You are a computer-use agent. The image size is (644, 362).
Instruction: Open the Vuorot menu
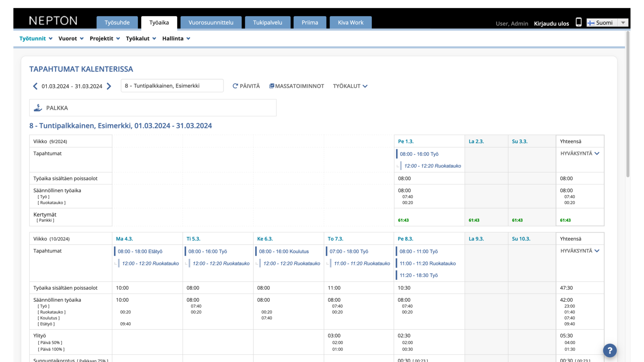coord(71,38)
